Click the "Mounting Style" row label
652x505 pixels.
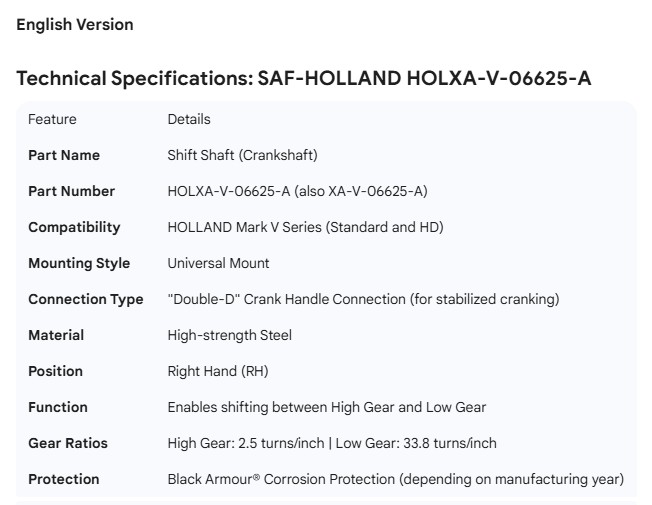coord(79,263)
